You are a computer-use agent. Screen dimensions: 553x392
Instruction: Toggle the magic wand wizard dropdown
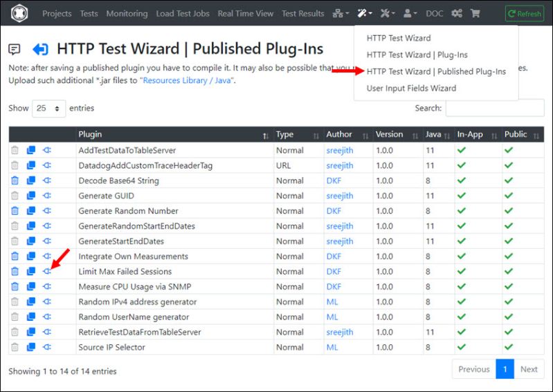pos(364,13)
